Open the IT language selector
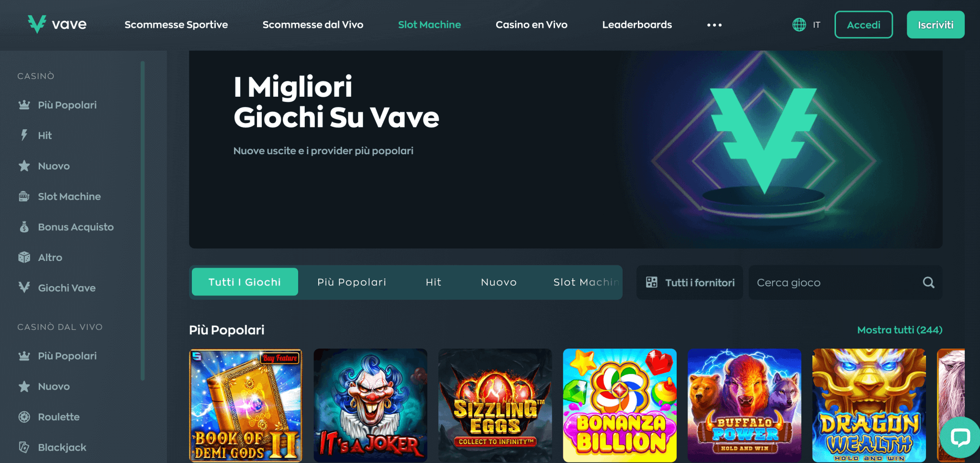This screenshot has width=980, height=463. click(816, 25)
